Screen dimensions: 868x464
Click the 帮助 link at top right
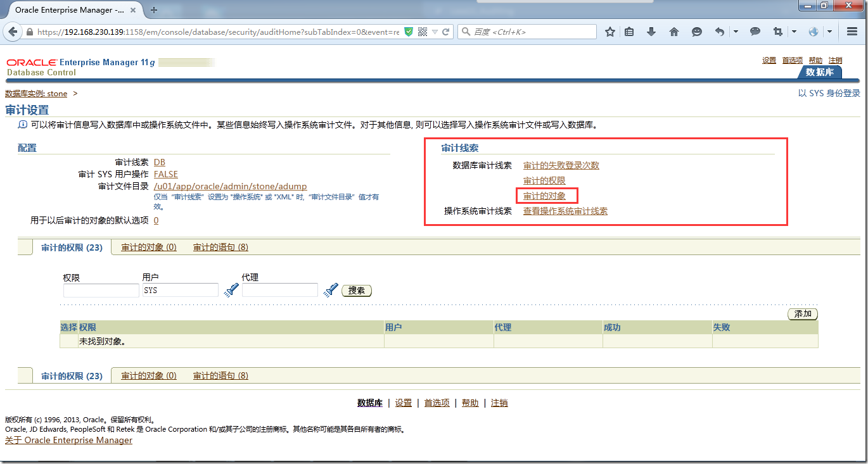(815, 60)
